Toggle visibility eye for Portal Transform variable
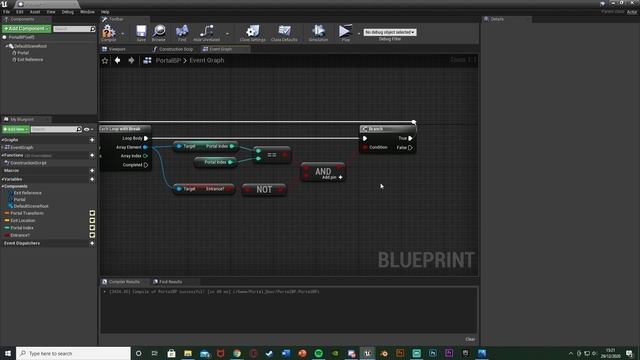640x360 pixels. tap(92, 213)
